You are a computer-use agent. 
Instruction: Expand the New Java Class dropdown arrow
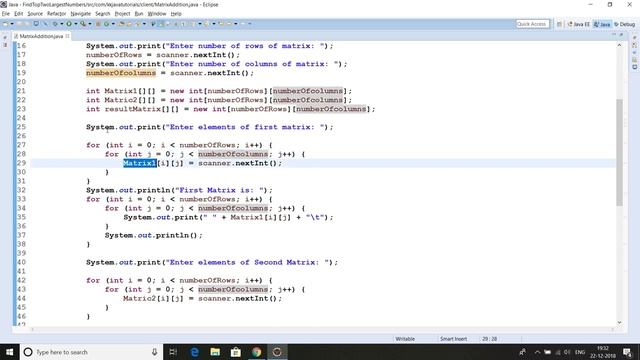click(x=113, y=24)
